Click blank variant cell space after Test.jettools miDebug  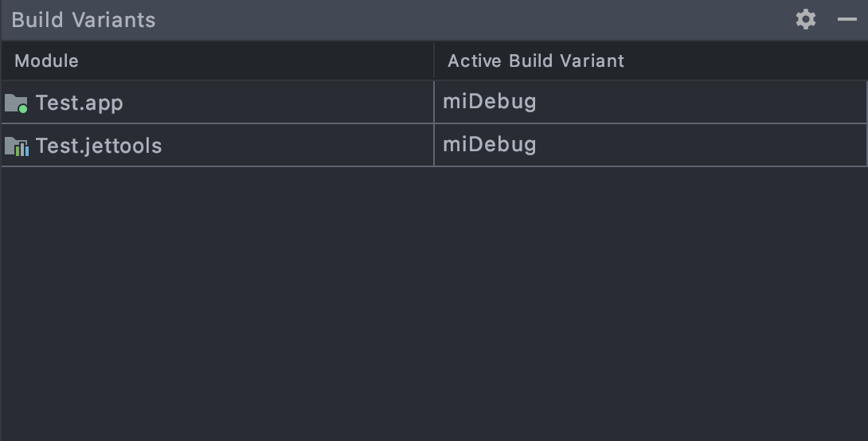tap(701, 145)
